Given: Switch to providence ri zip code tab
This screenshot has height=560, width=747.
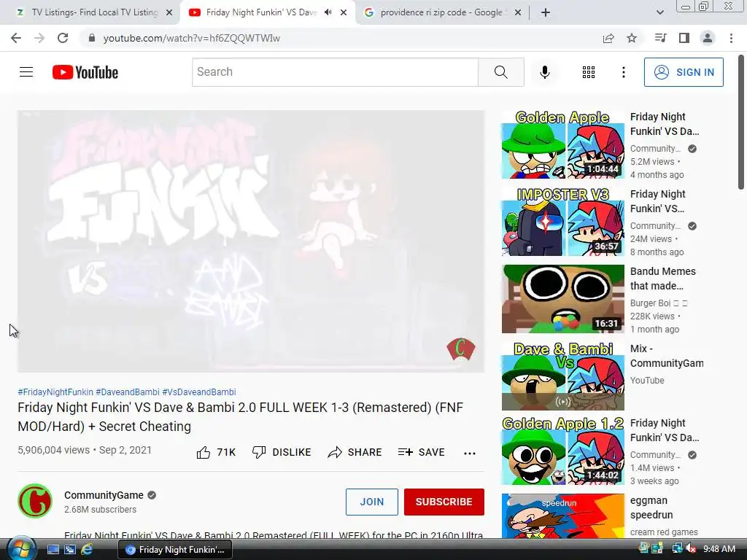Looking at the screenshot, I should [442, 12].
